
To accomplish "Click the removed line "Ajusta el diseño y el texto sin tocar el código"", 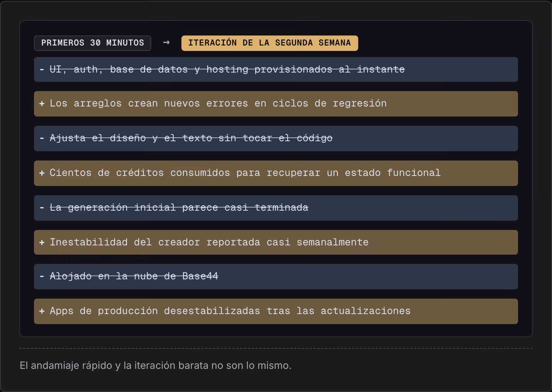I will click(276, 139).
